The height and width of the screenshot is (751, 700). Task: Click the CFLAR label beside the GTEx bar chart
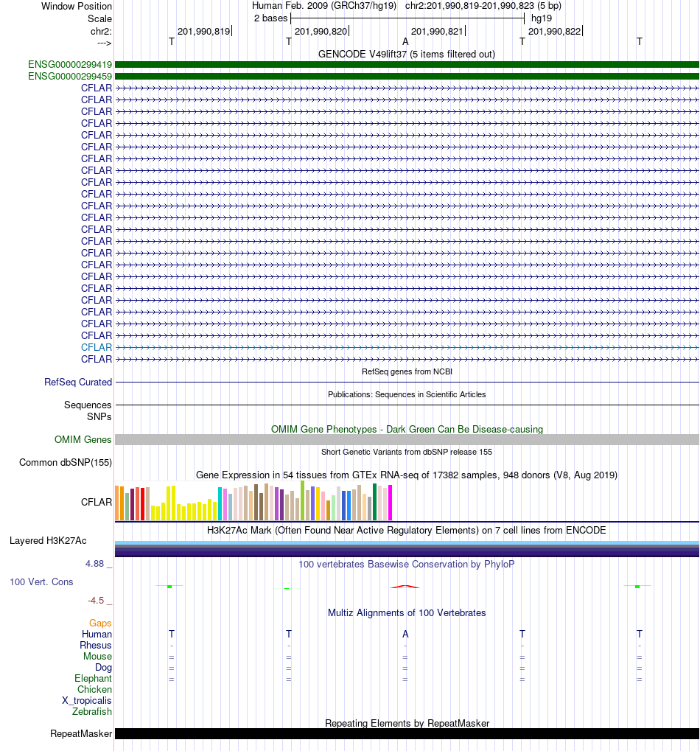coord(97,502)
